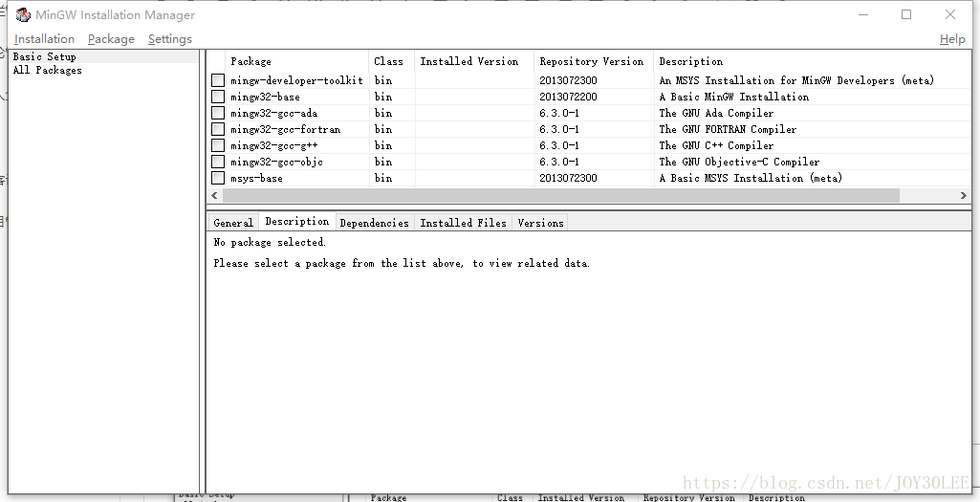Maximize the MinGW Installation Manager window
This screenshot has height=502, width=980.
tap(906, 14)
